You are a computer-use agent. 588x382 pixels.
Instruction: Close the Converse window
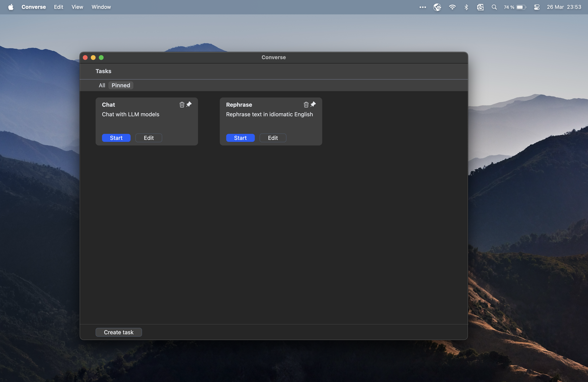click(85, 58)
